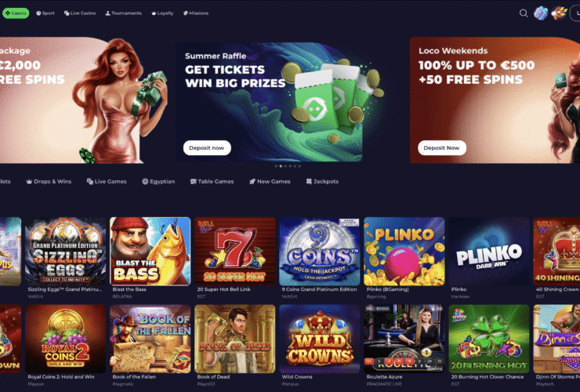
Task: Click the blue gift box icon
Action: point(541,13)
